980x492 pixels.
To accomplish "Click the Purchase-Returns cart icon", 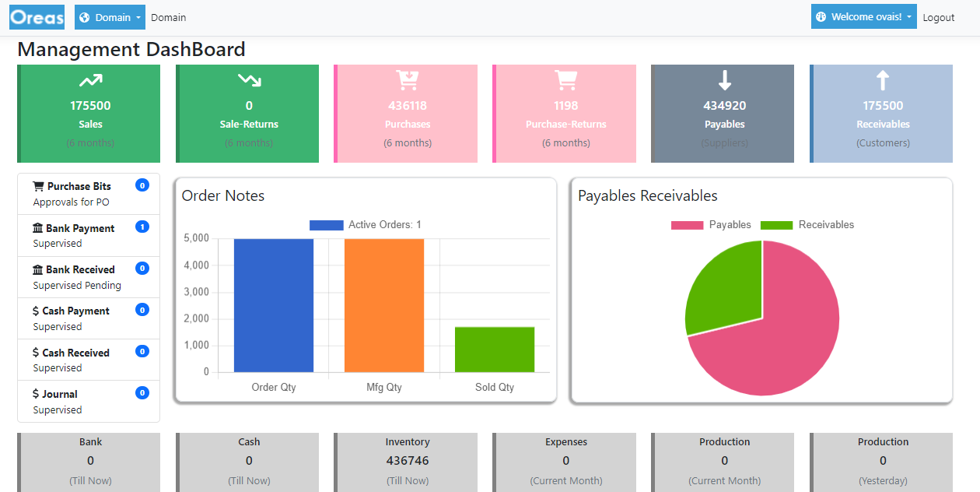I will pos(565,80).
